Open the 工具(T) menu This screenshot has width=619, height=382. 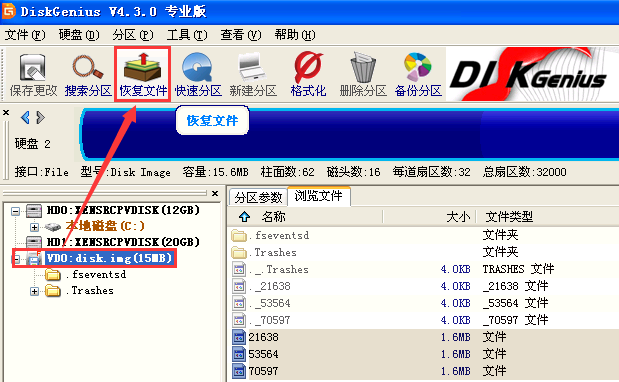pyautogui.click(x=187, y=35)
